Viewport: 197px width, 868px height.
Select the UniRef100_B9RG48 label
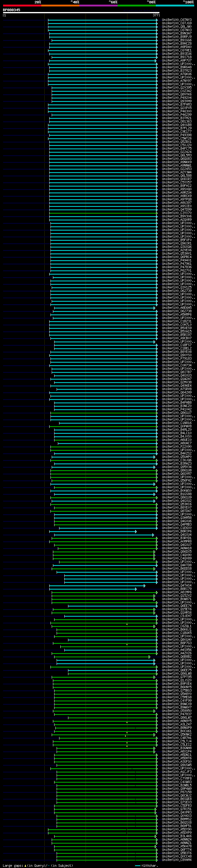tap(177, 67)
